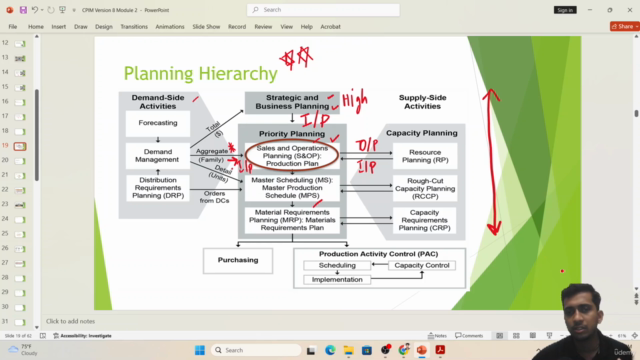Click the Share button
Image resolution: width=640 pixels, height=360 pixels.
(x=625, y=27)
